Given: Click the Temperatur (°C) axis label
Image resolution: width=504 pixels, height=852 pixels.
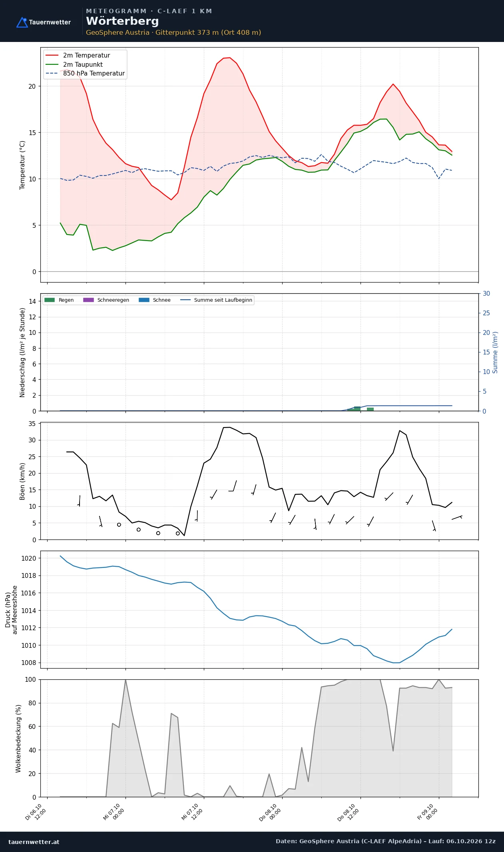Looking at the screenshot, I should click(x=22, y=165).
